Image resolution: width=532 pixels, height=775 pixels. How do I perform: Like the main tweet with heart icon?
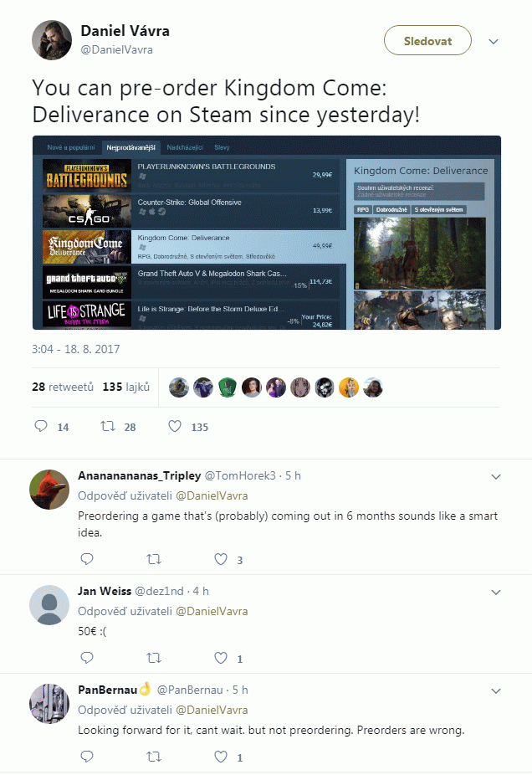pyautogui.click(x=175, y=426)
